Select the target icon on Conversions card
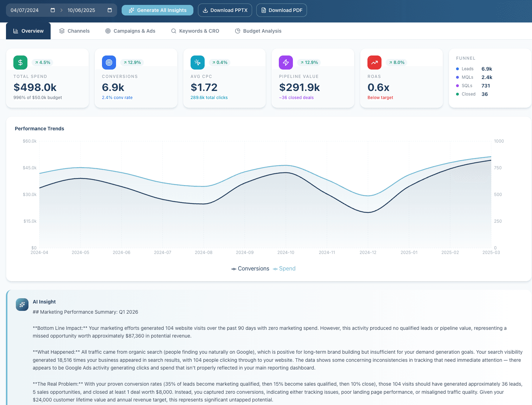532x405 pixels. coord(109,62)
